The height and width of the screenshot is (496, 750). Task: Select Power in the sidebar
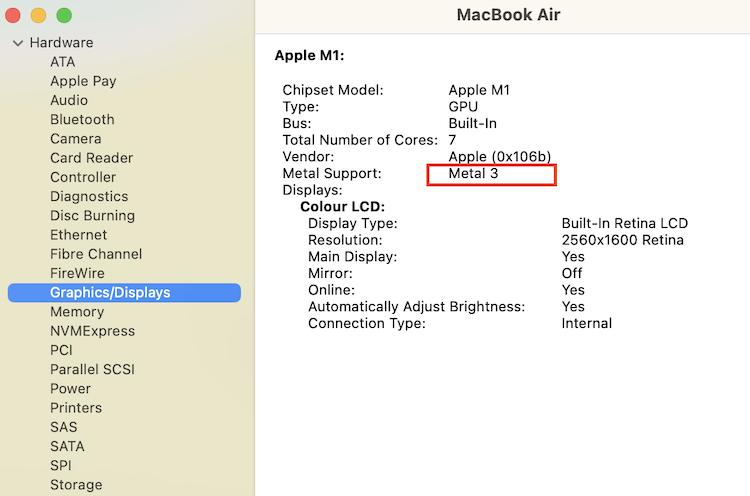click(70, 388)
